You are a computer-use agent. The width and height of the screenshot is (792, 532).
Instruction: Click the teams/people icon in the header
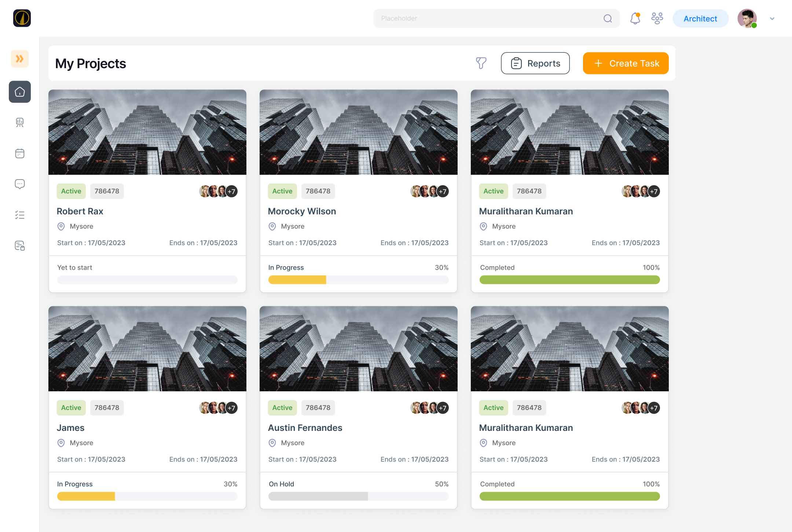(657, 18)
